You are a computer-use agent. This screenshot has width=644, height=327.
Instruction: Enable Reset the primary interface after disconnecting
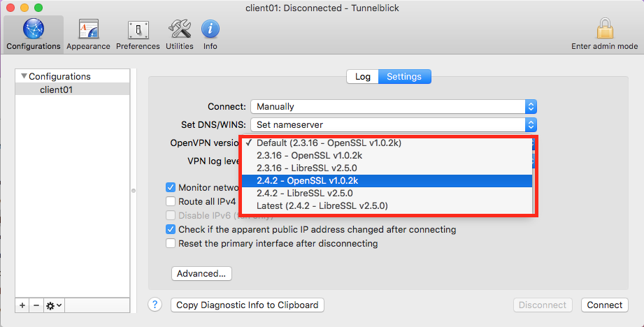170,244
